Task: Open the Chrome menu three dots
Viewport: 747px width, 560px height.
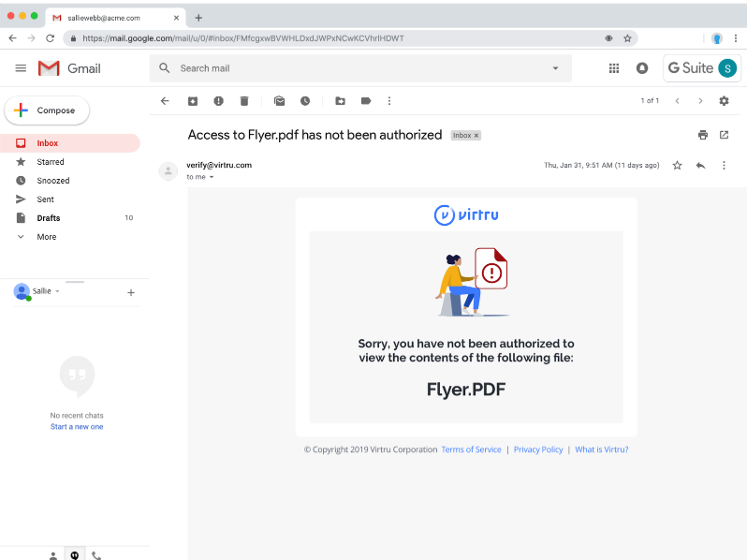Action: 736,38
